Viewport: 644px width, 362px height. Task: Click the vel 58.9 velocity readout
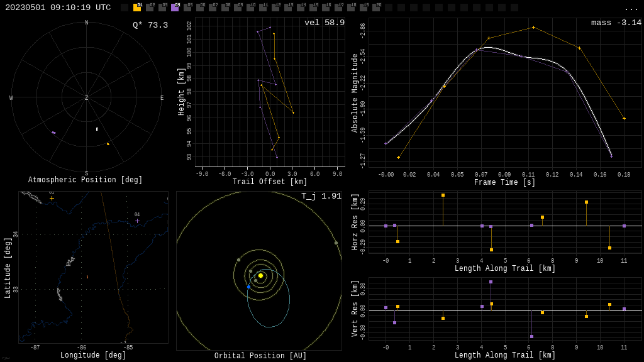point(324,23)
